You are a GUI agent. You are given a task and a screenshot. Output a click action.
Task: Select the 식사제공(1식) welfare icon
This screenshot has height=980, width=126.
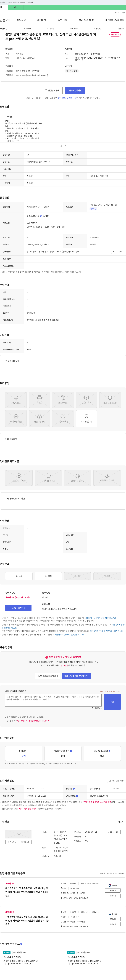coord(86,418)
